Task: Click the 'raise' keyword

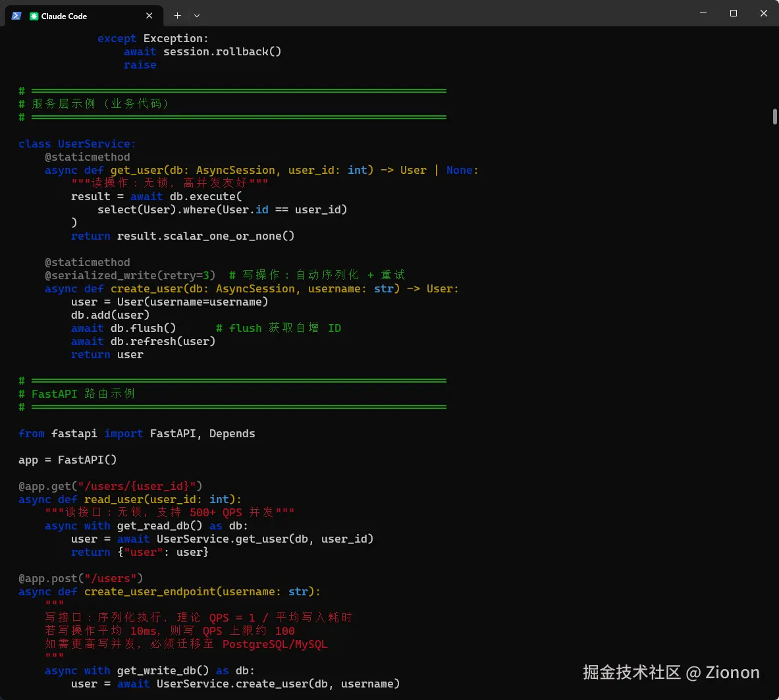Action: 140,65
